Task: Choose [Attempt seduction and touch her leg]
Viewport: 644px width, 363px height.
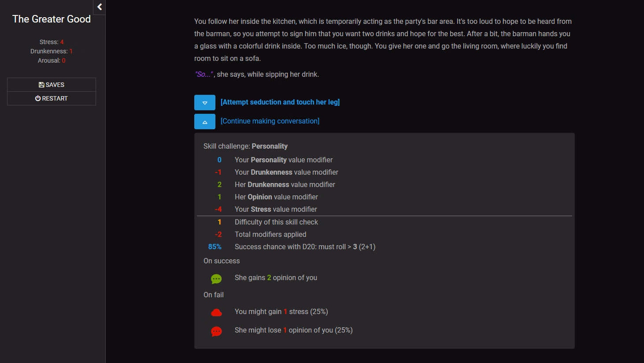Action: tap(280, 102)
